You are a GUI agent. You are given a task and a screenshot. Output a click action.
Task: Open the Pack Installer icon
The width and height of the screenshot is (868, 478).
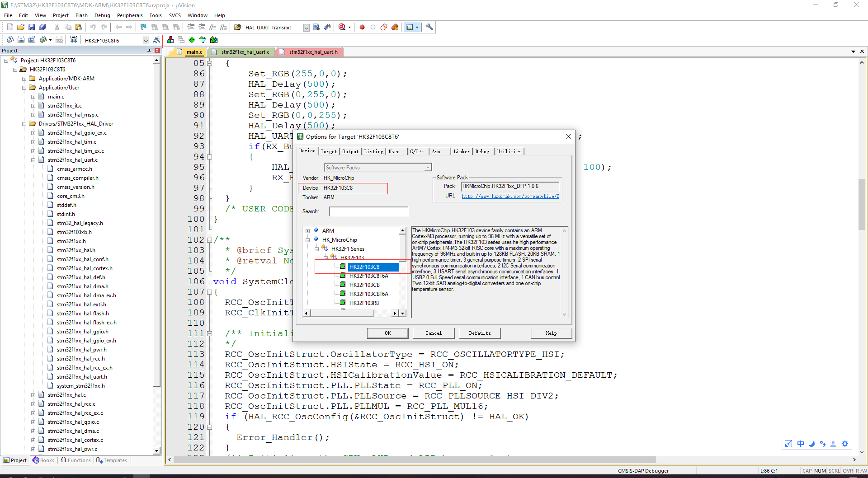coord(214,40)
